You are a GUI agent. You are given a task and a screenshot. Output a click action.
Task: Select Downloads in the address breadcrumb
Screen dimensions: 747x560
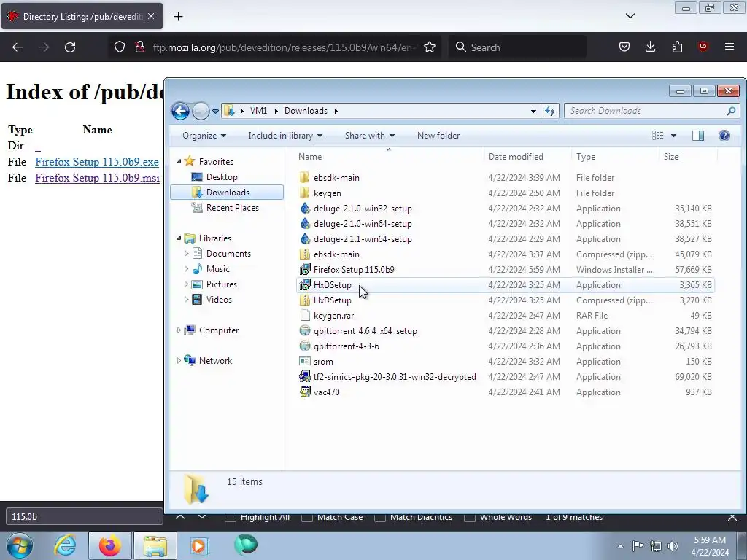(x=306, y=111)
